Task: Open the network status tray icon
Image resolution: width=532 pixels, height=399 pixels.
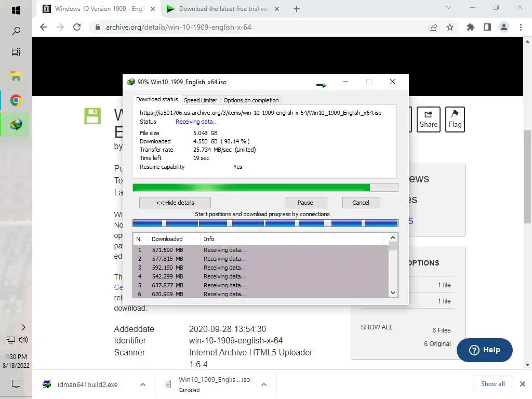Action: coord(11,340)
